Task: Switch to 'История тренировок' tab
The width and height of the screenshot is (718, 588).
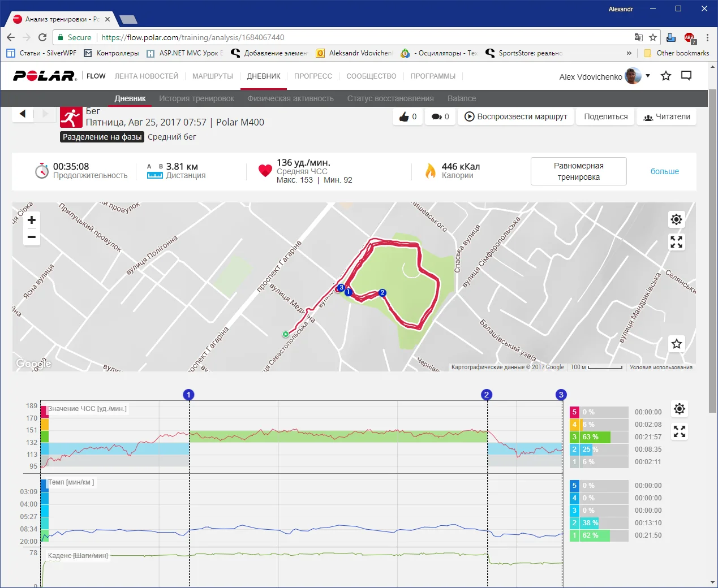Action: [x=196, y=98]
